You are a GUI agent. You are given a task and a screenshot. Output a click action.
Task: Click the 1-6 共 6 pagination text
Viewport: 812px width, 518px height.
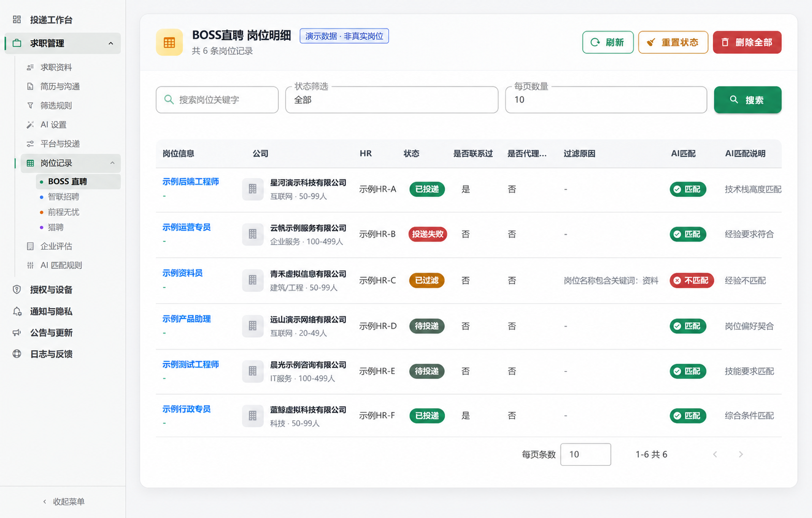[651, 454]
